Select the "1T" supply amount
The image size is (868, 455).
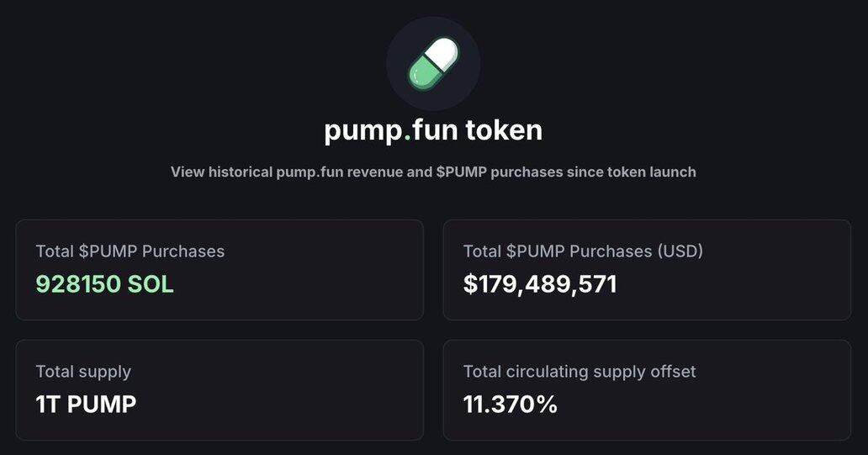(48, 405)
